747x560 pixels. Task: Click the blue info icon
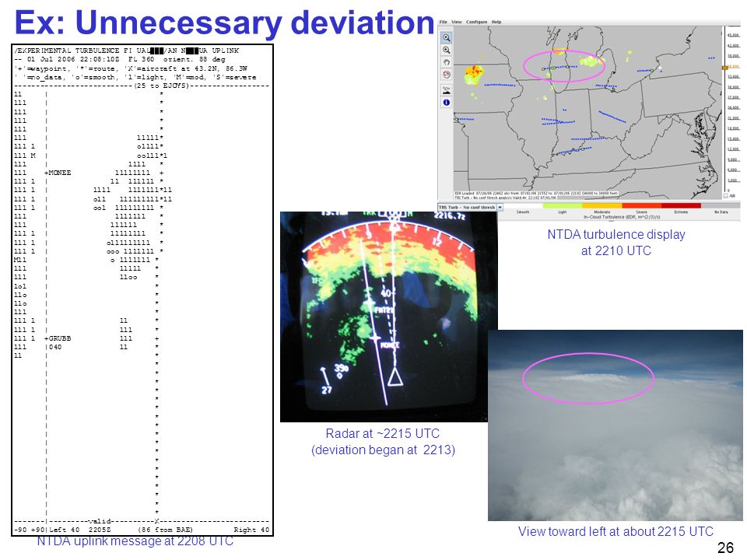pos(447,102)
